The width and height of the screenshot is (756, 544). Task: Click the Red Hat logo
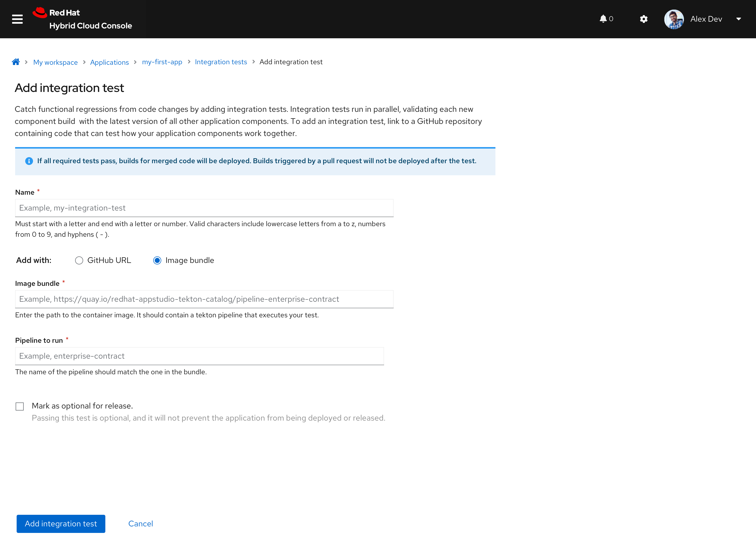[40, 13]
